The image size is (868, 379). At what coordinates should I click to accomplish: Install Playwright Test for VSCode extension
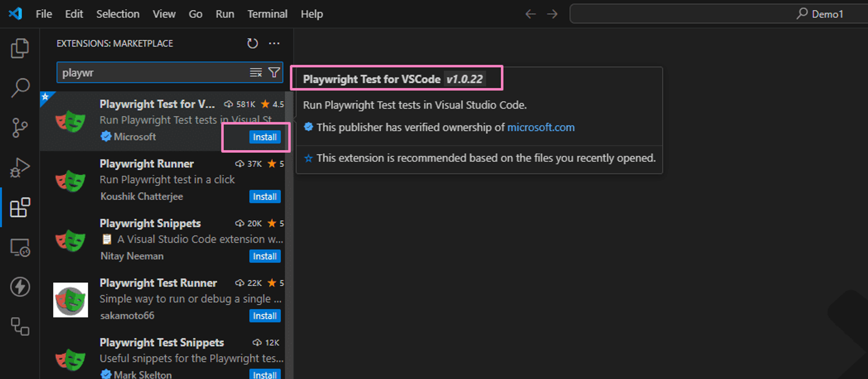(x=265, y=137)
